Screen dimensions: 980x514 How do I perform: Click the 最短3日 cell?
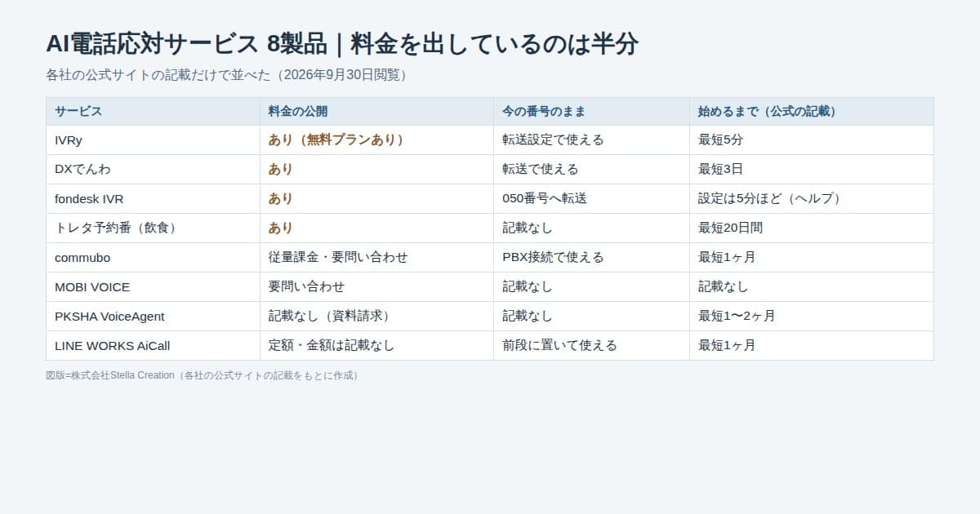pos(811,169)
